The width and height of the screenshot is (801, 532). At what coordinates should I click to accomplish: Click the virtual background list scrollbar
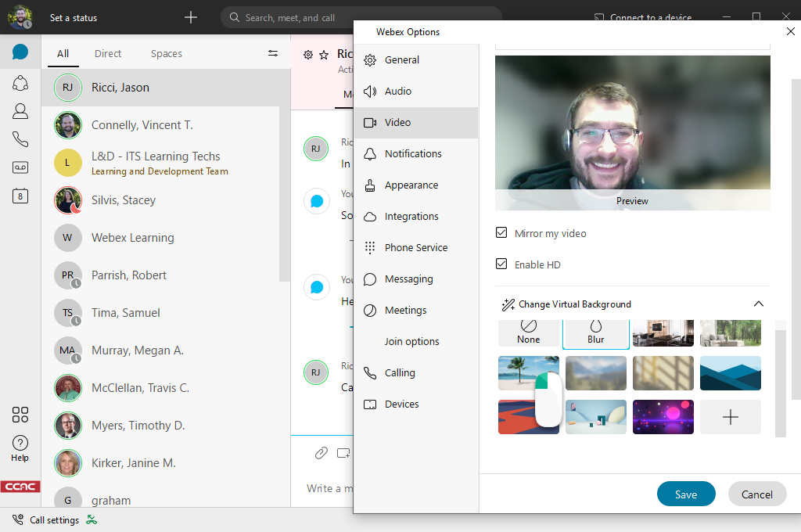pyautogui.click(x=780, y=383)
